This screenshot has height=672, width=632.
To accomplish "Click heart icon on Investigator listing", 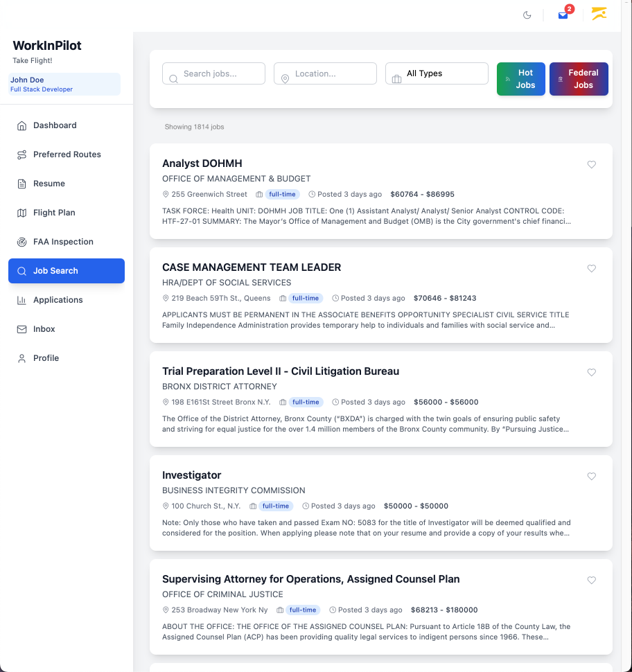I will (591, 476).
